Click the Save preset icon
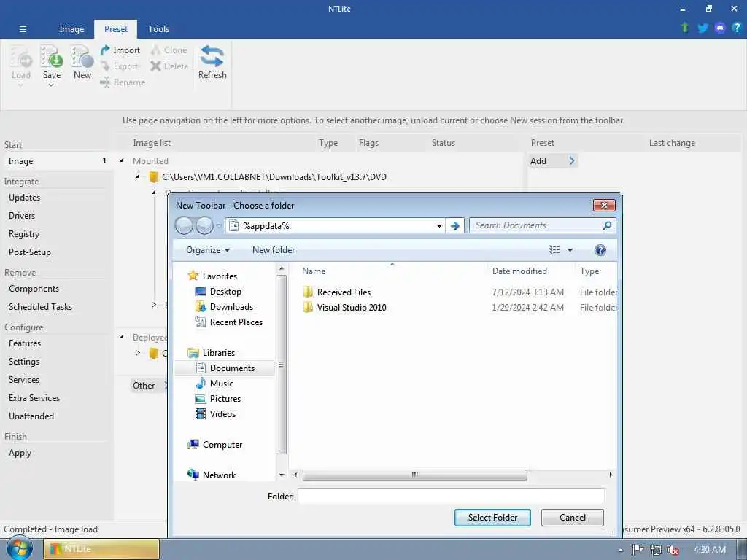 [x=52, y=57]
